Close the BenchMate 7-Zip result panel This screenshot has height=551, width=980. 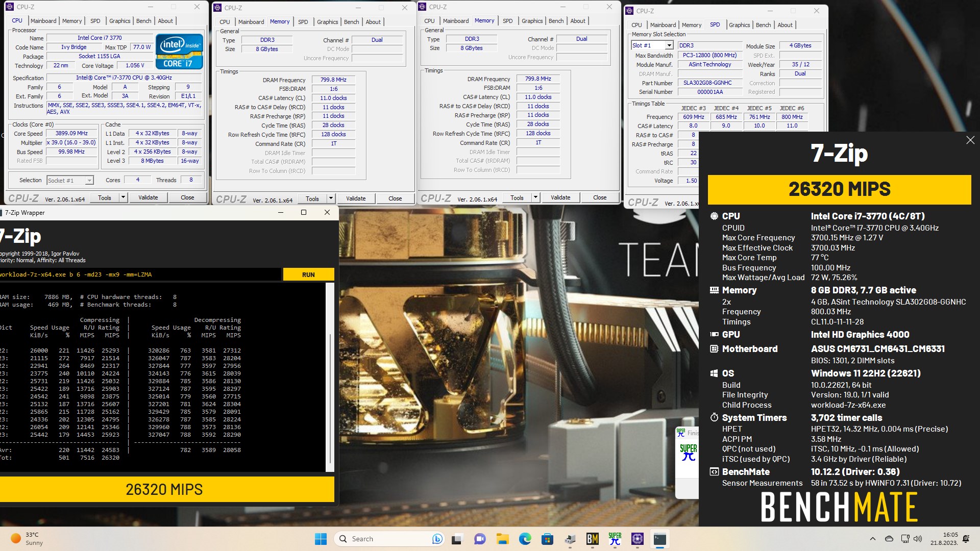970,140
